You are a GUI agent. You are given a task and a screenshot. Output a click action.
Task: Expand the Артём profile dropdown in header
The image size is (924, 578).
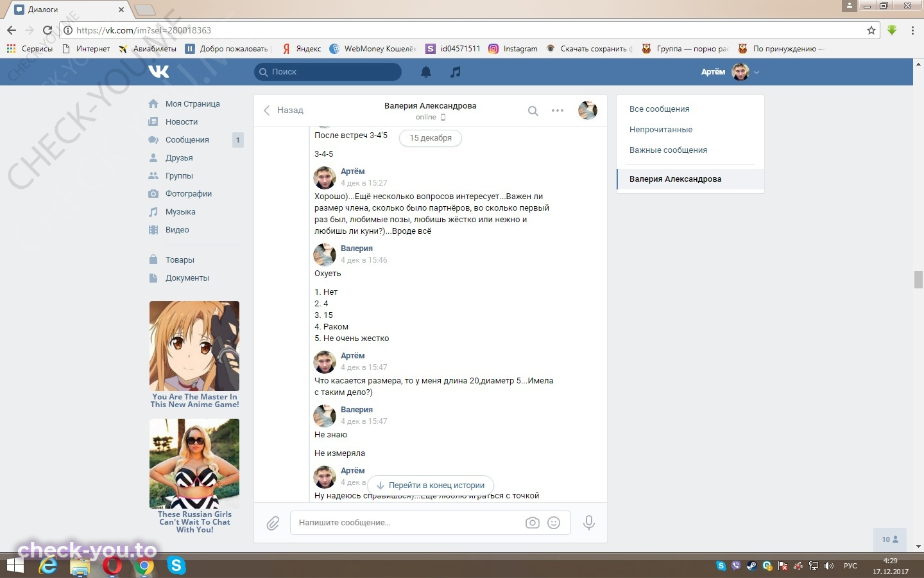730,72
